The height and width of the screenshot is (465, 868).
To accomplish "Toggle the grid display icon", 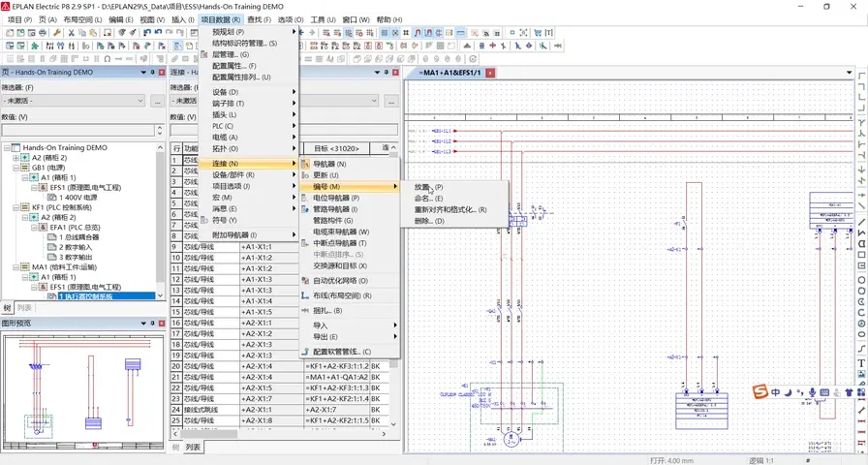I will pyautogui.click(x=385, y=33).
